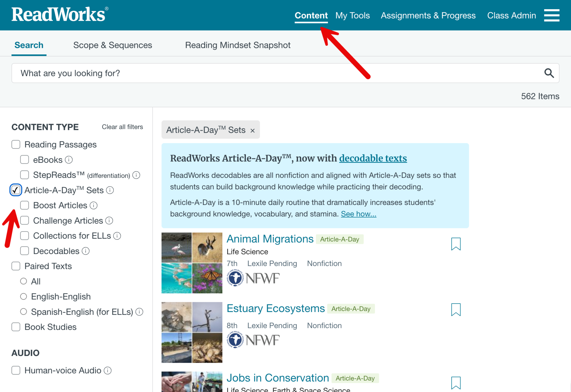Show info about Boost Articles
571x392 pixels.
[x=93, y=205]
